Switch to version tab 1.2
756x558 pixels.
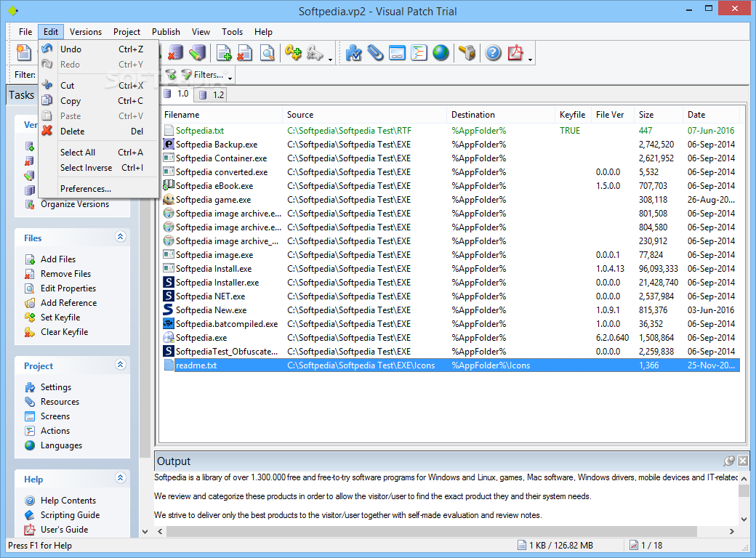[x=212, y=94]
